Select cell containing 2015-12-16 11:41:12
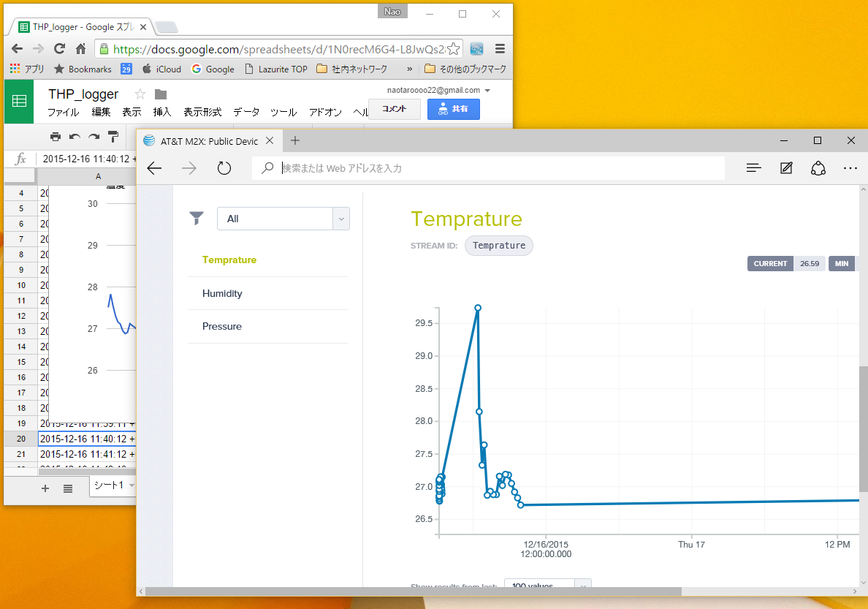This screenshot has width=868, height=609. point(88,454)
